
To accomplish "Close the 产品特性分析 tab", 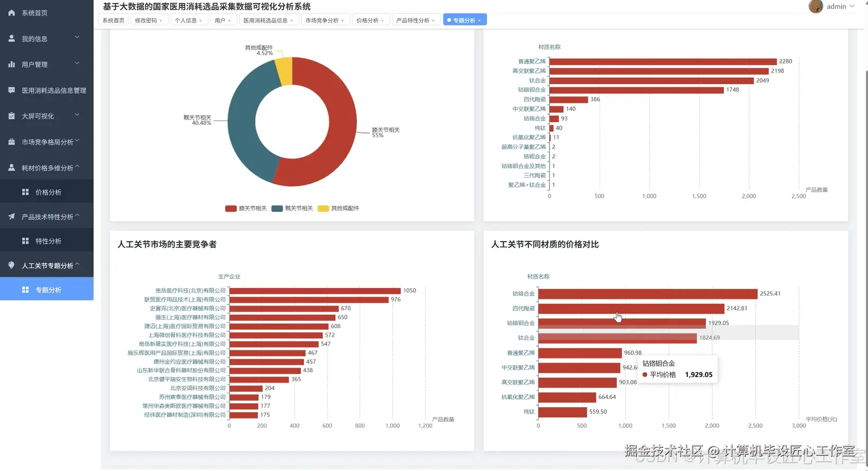I will pos(434,21).
